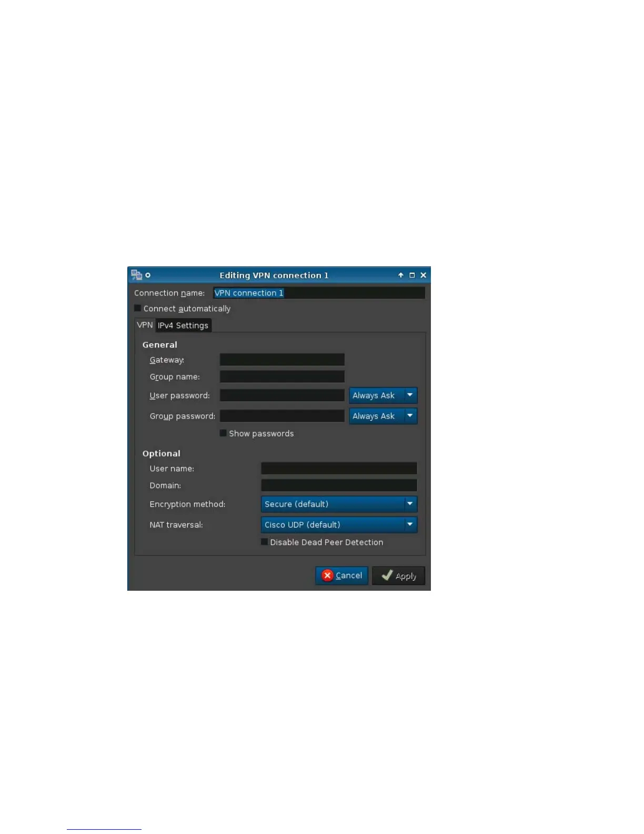Open the Group password Always Ask dropdown
The image size is (644, 834).
[x=383, y=416]
